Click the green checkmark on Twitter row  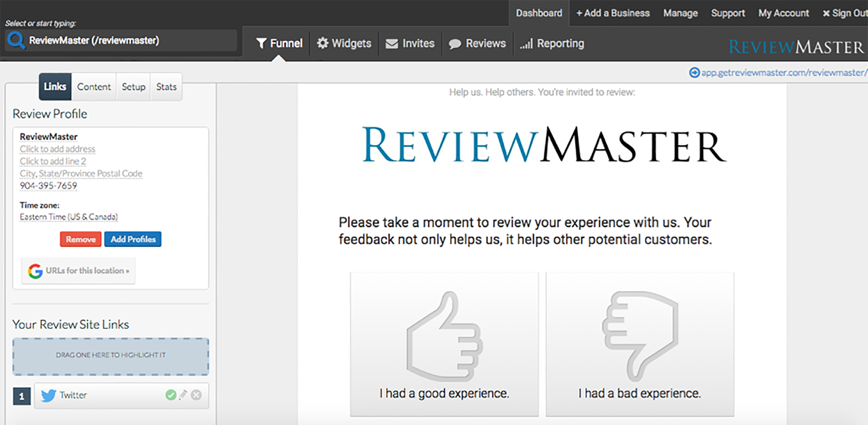click(170, 395)
